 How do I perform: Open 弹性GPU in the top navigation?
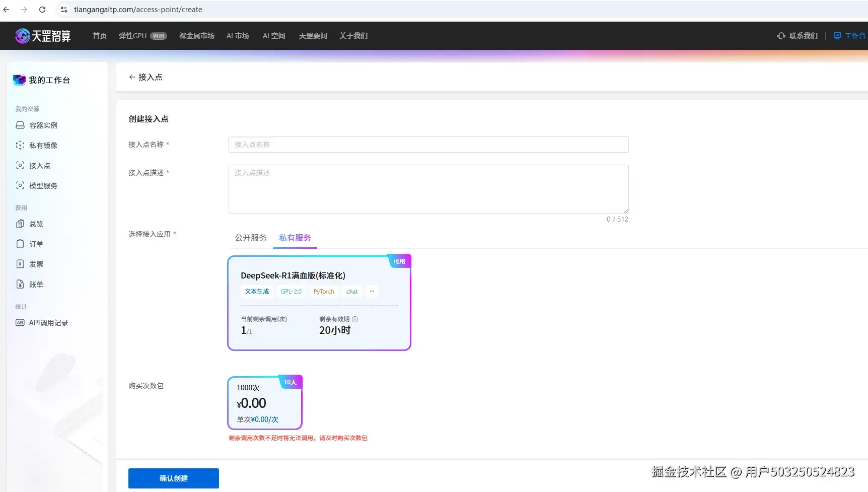coord(132,36)
